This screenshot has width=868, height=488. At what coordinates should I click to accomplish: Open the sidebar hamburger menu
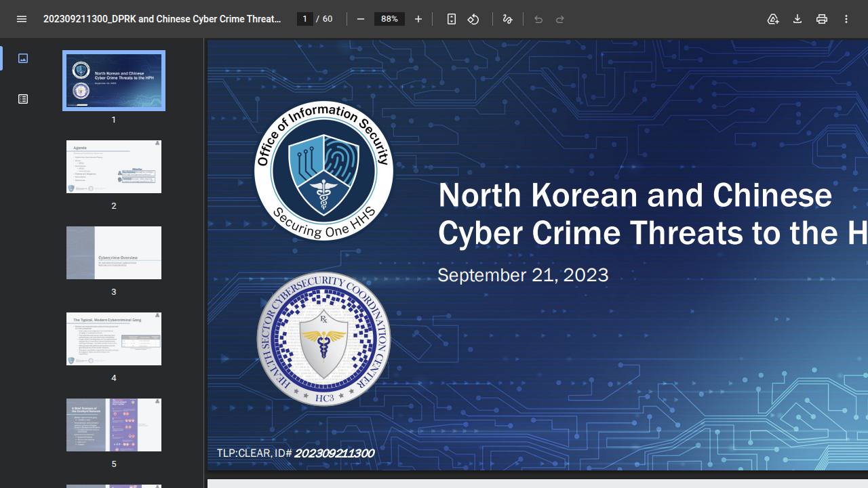22,19
